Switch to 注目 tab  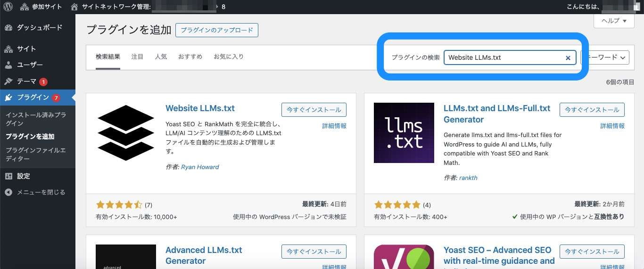click(x=137, y=57)
